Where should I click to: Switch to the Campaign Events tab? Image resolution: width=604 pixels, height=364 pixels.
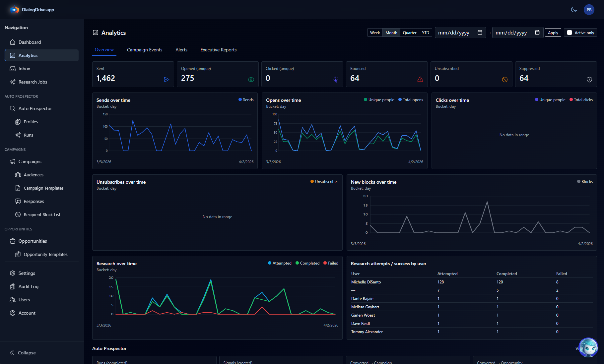[x=144, y=50]
